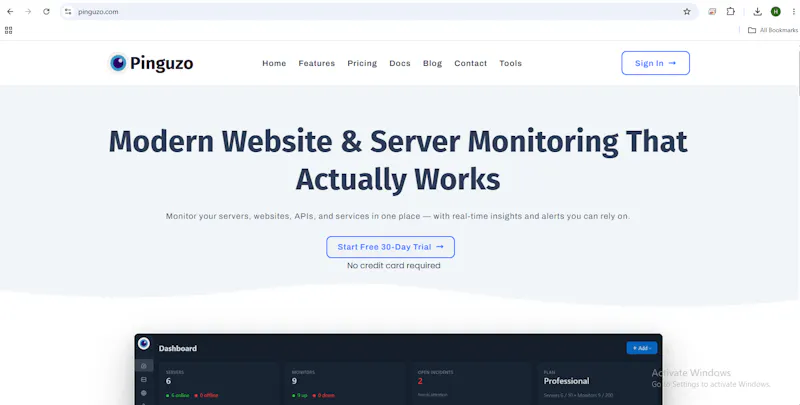This screenshot has width=800, height=405.
Task: Visit the Blog page
Action: coord(433,63)
